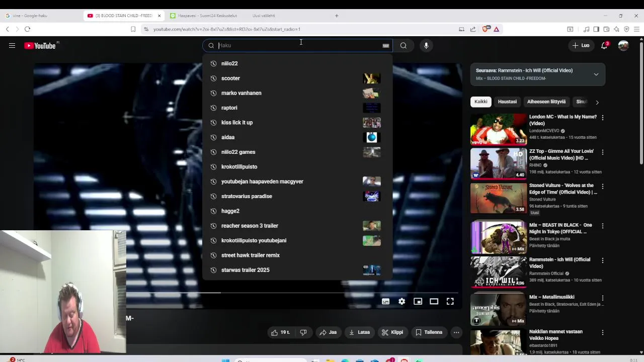The width and height of the screenshot is (644, 362).
Task: Select the Haustasi filter chip
Action: [x=507, y=102]
